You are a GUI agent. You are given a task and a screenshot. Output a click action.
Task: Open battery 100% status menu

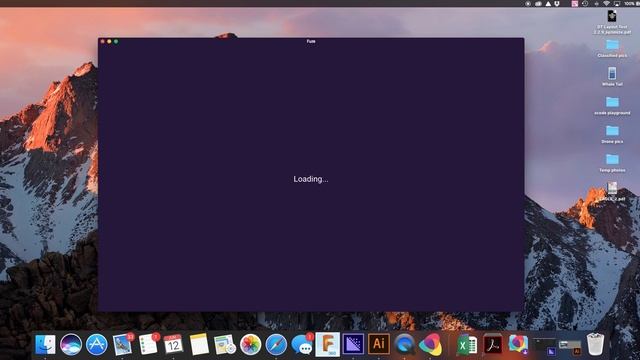(631, 3)
